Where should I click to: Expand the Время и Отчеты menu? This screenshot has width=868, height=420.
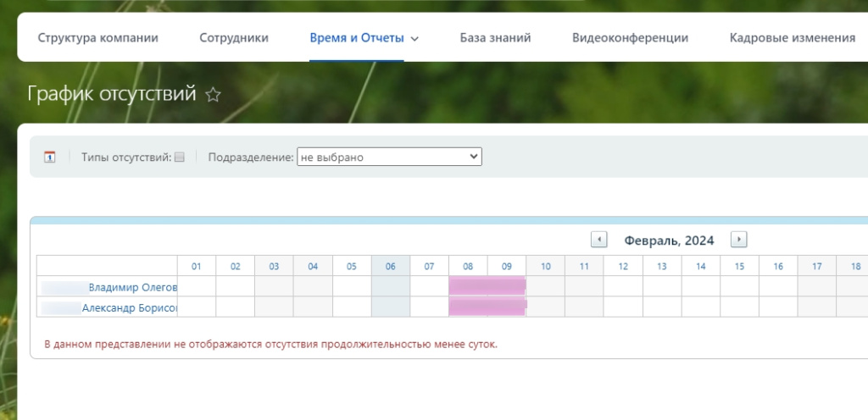[x=364, y=37]
